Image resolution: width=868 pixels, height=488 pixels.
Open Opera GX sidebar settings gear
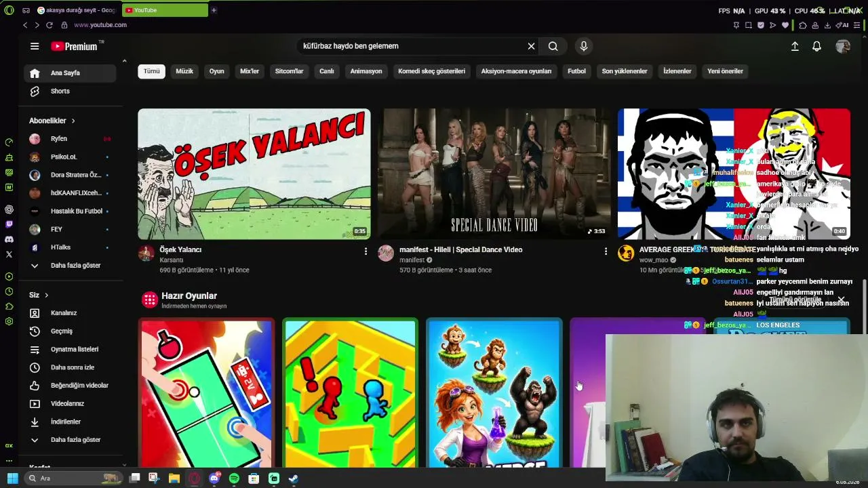pos(9,321)
